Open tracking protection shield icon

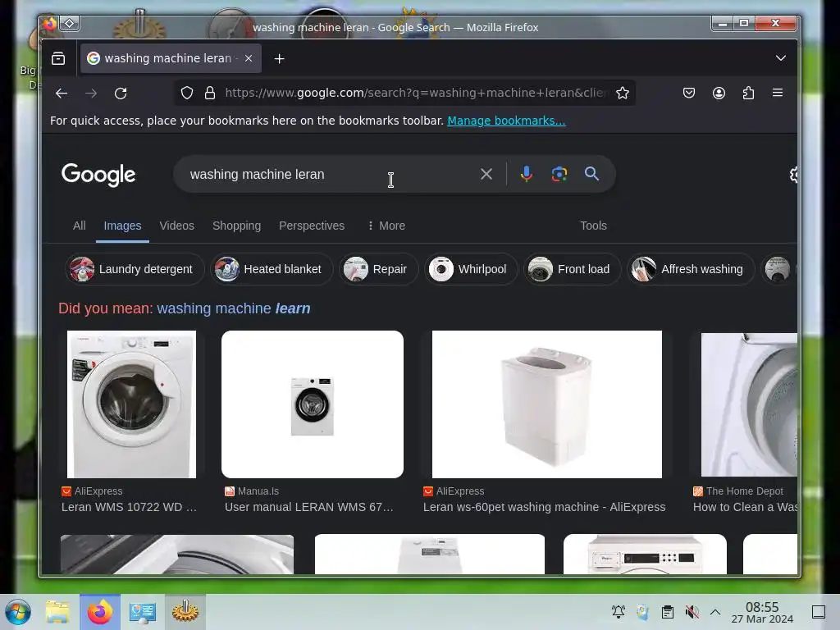tap(187, 94)
